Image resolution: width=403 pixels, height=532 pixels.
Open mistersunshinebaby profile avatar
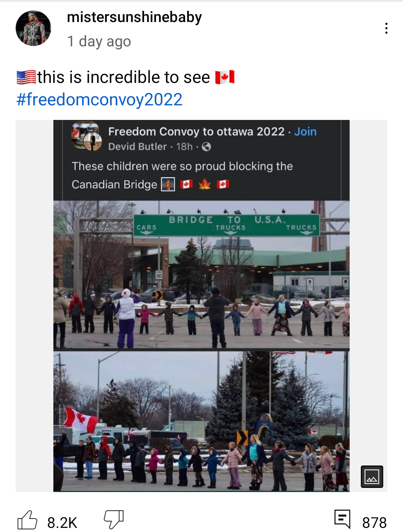[33, 28]
